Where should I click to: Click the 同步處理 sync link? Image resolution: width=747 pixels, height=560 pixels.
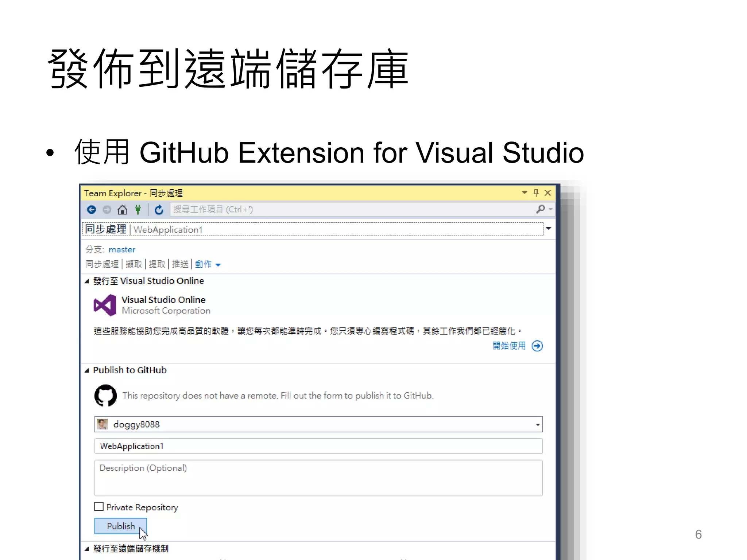[x=102, y=264]
